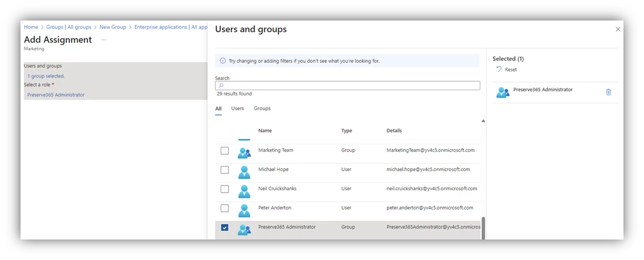Open the New Group breadcrumb
The width and height of the screenshot is (644, 260).
(x=112, y=27)
